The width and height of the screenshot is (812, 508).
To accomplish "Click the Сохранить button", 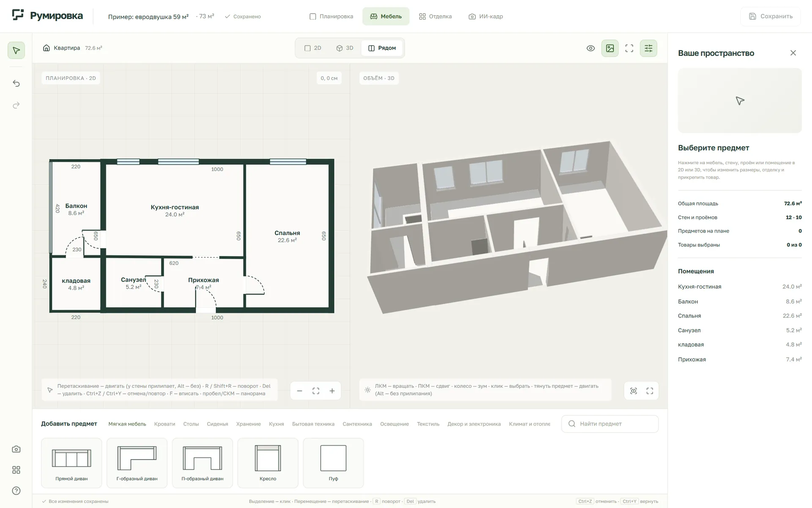I will coord(771,17).
